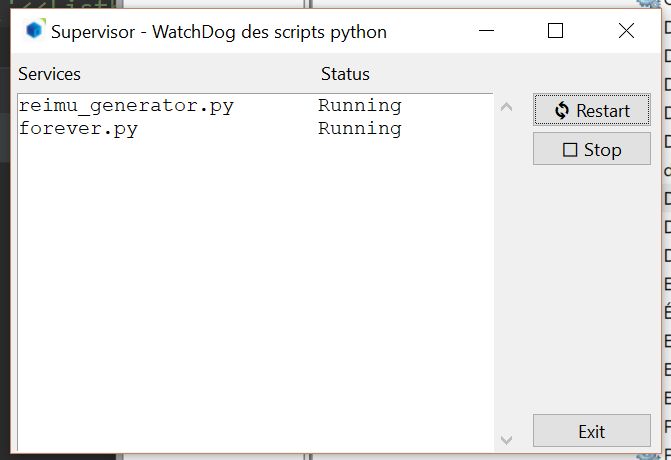Maximize the Supervisor window
Screen dimensions: 671x460
pyautogui.click(x=556, y=31)
